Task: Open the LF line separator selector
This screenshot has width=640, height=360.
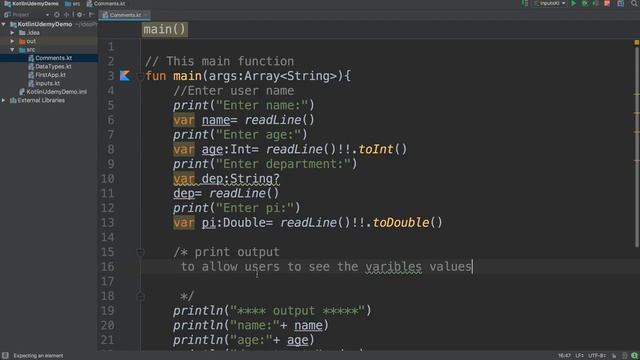Action: (579, 356)
